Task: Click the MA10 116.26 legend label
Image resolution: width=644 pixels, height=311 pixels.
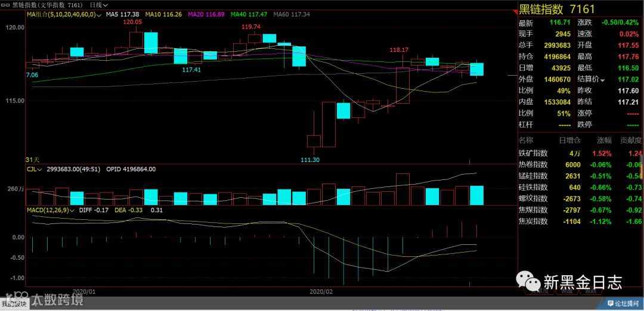Action: (x=164, y=14)
